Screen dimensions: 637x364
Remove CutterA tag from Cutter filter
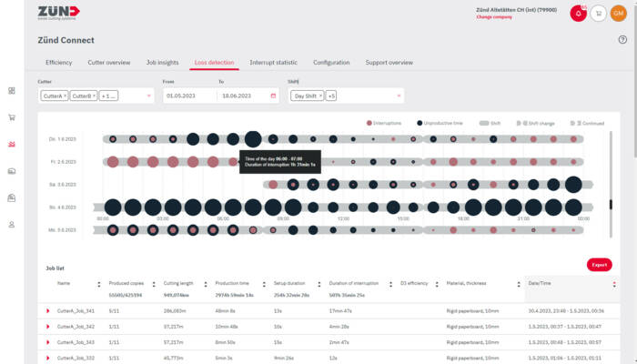(x=65, y=96)
